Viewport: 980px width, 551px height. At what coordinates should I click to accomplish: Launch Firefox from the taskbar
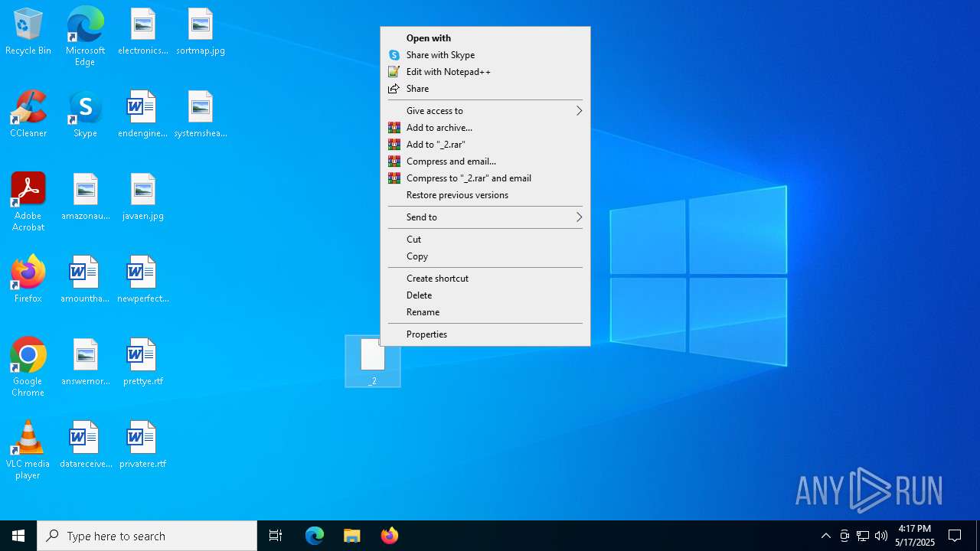coord(390,536)
